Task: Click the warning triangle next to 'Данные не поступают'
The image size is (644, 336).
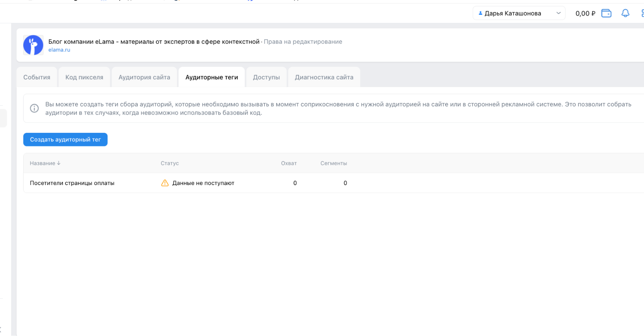Action: 165,183
